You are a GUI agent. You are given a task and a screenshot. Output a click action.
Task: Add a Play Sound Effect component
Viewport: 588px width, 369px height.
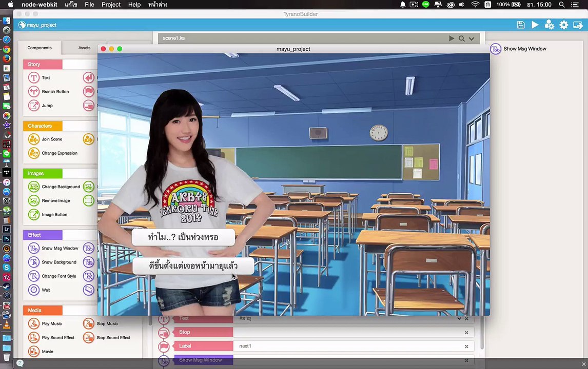(x=51, y=338)
